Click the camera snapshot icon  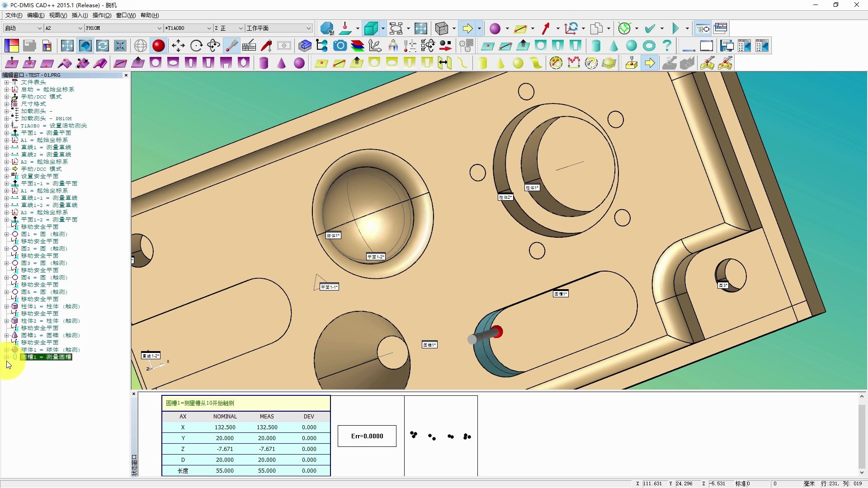[x=340, y=46]
